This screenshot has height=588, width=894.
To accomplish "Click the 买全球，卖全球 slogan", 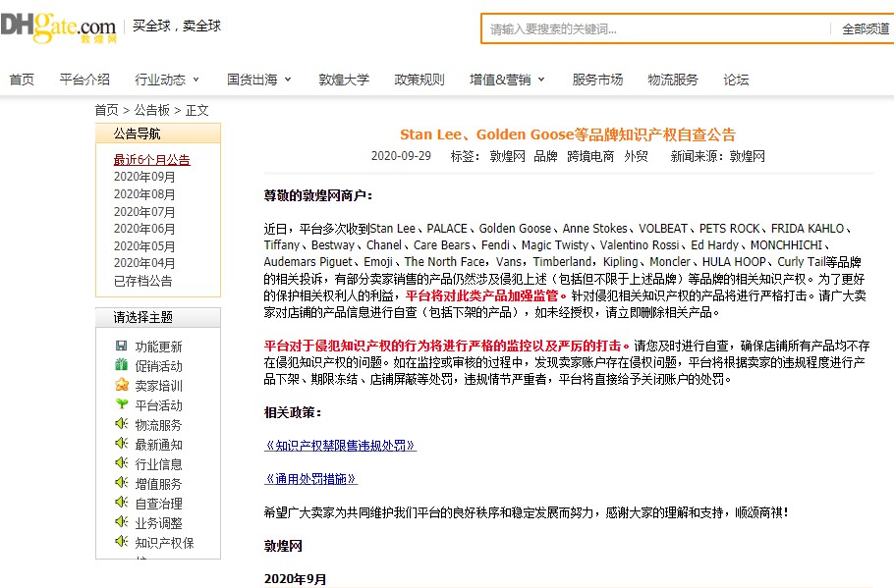I will [176, 26].
